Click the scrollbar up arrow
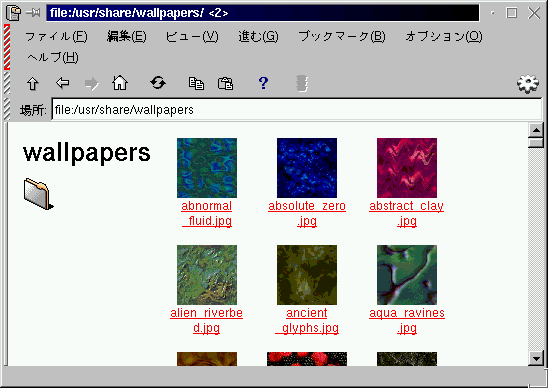548x388 pixels. [x=536, y=130]
